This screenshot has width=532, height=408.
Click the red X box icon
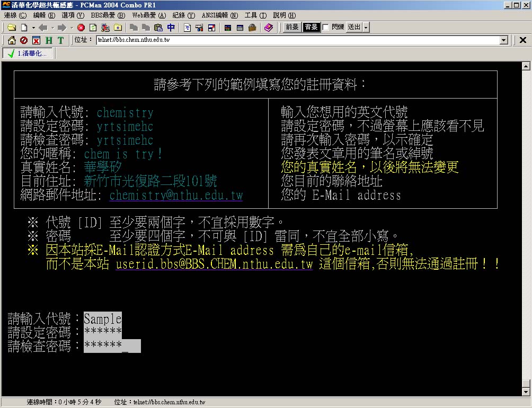coord(36,40)
